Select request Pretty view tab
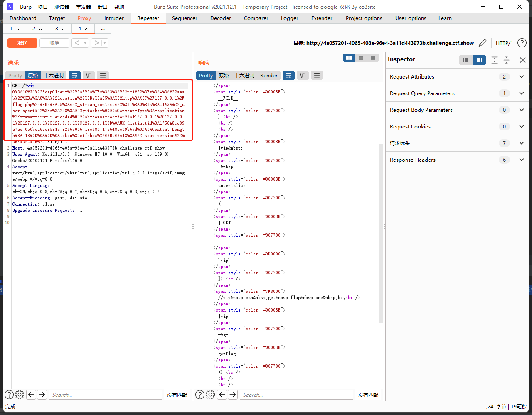The width and height of the screenshot is (532, 415). click(x=15, y=75)
